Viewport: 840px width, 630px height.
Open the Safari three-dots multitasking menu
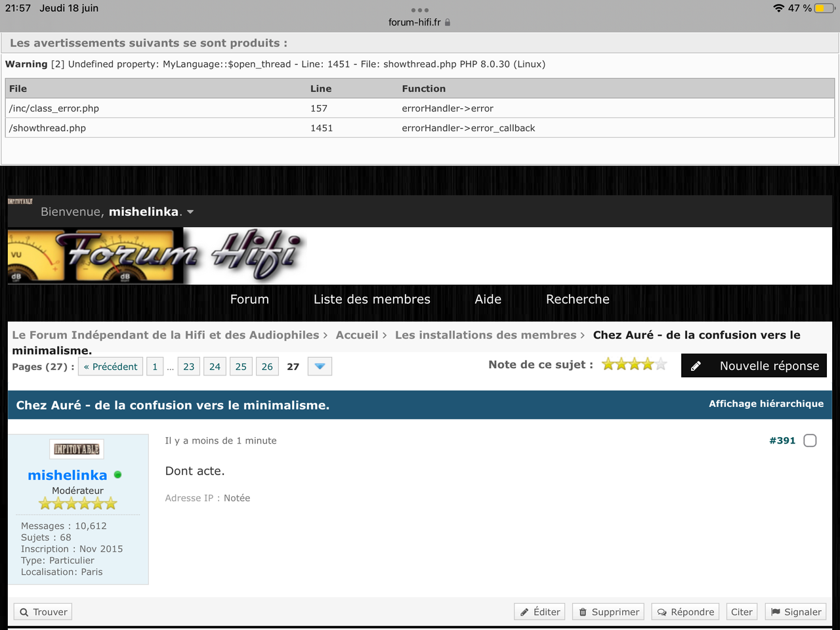pos(419,10)
